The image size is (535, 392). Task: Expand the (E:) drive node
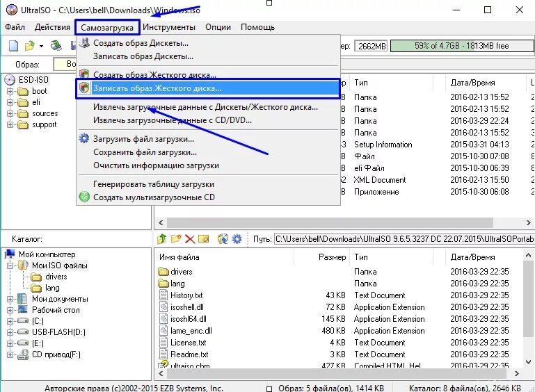tap(10, 343)
